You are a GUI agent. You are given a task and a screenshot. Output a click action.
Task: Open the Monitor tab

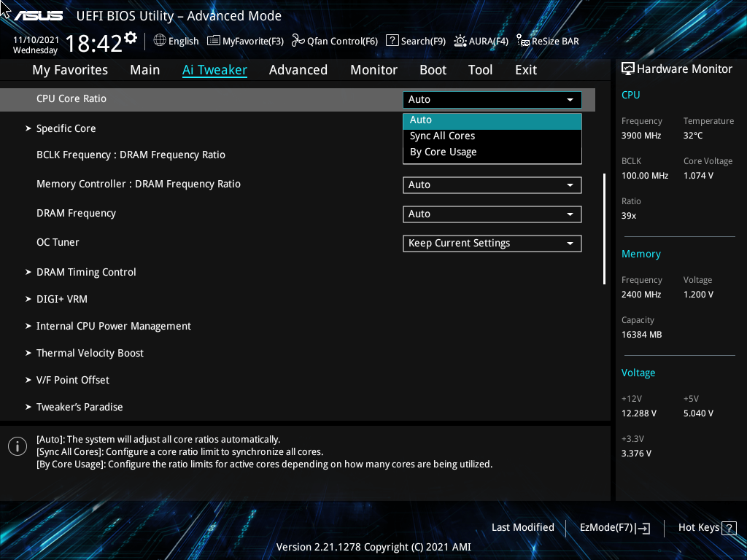click(x=373, y=70)
